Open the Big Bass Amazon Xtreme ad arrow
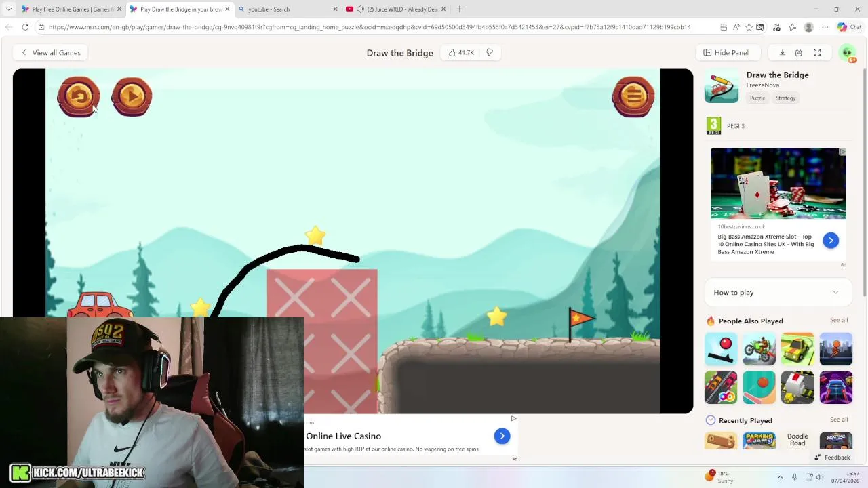The height and width of the screenshot is (488, 868). pyautogui.click(x=830, y=241)
